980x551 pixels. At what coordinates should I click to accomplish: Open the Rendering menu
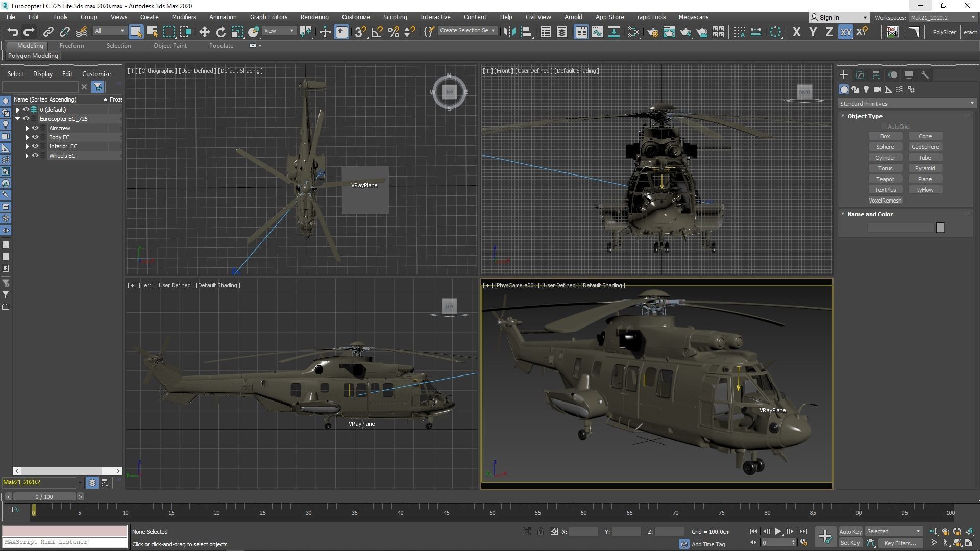(x=314, y=17)
